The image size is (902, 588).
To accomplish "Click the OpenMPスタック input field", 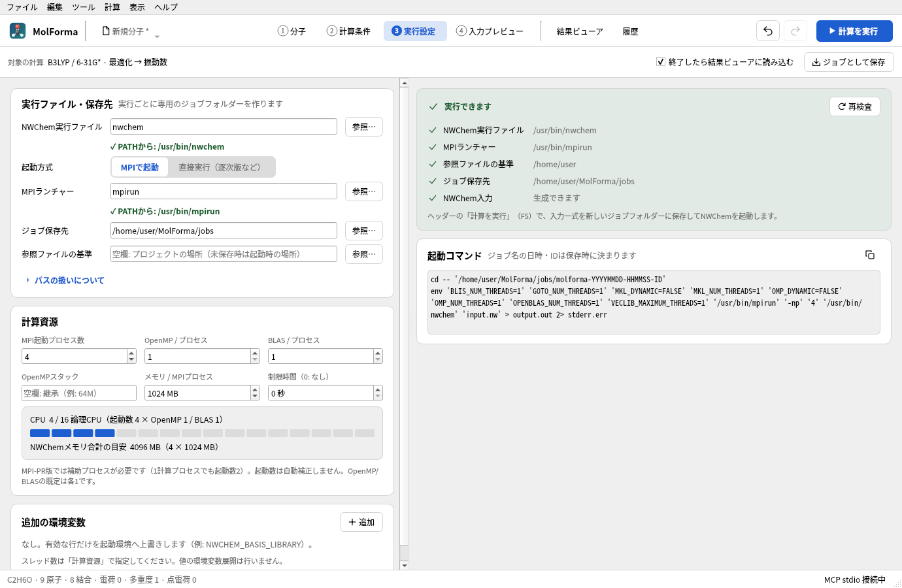I will coord(79,393).
